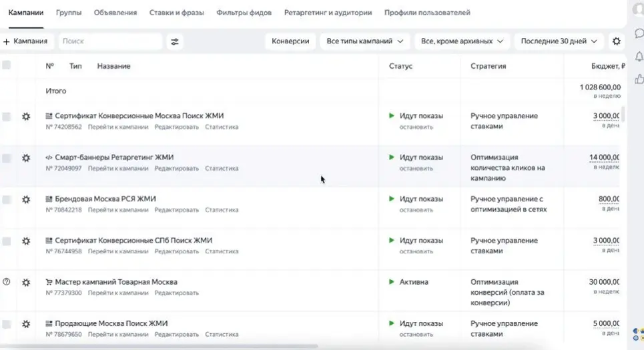Click Редактировать under Смарт-баннеры Ретаргетинг ЖМИ

coord(177,168)
